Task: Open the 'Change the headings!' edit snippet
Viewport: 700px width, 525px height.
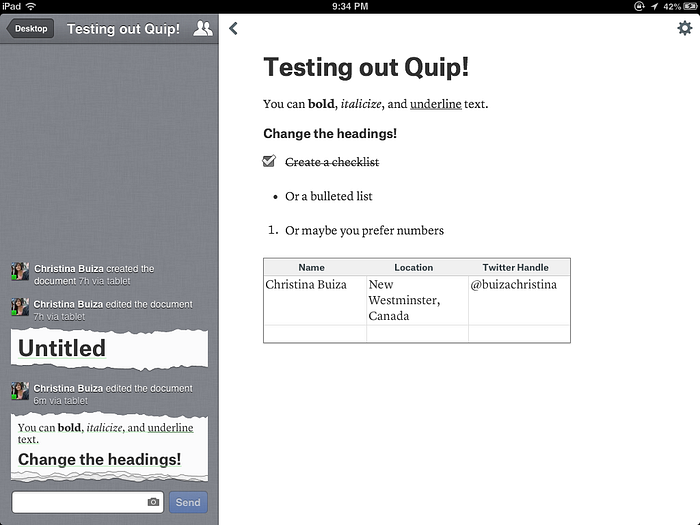Action: [x=109, y=447]
